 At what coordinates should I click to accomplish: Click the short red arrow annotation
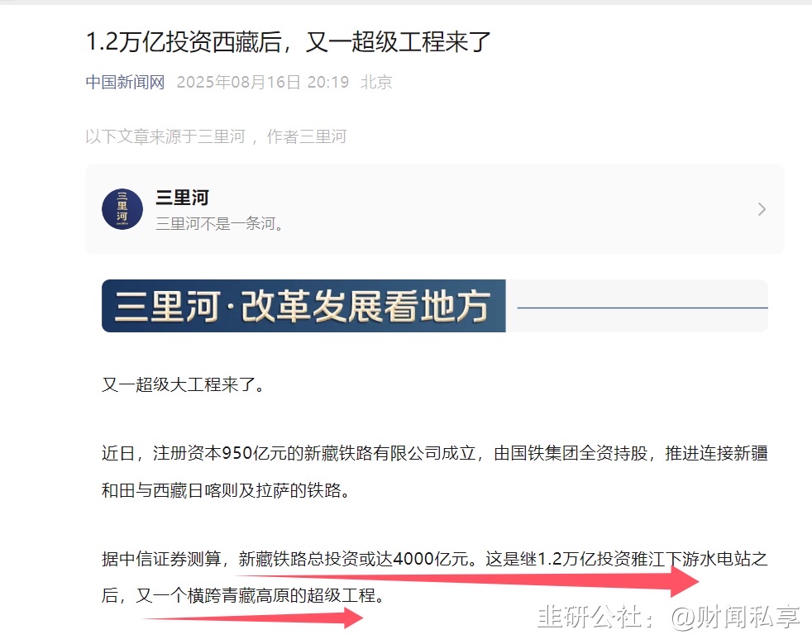pos(253,618)
